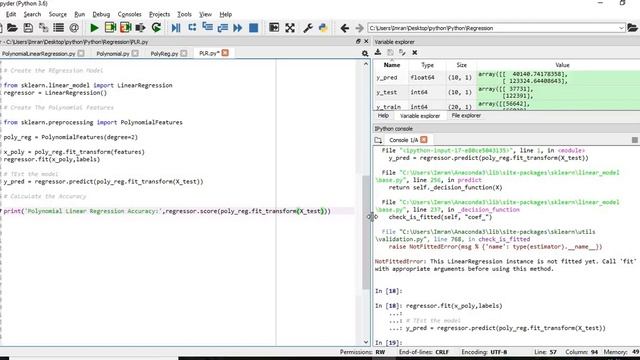Open file with the folder toolbar icon
640x360 pixels.
click(12, 28)
